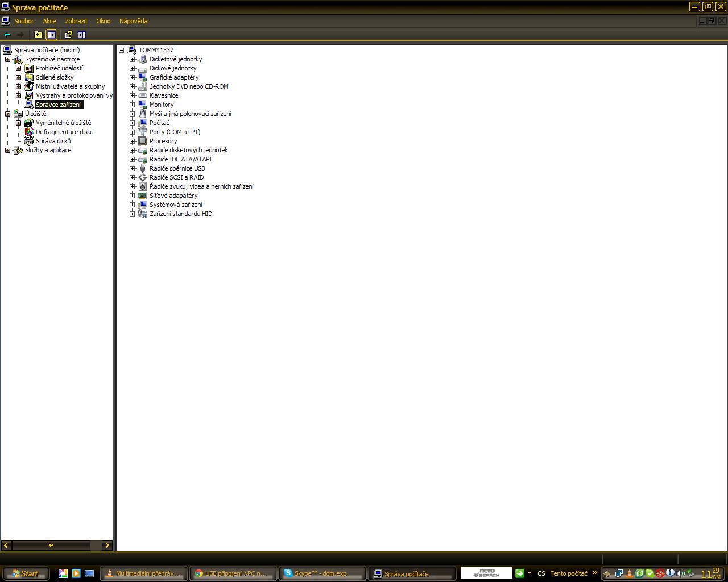Select Správce zařízení in the tree

(x=59, y=105)
